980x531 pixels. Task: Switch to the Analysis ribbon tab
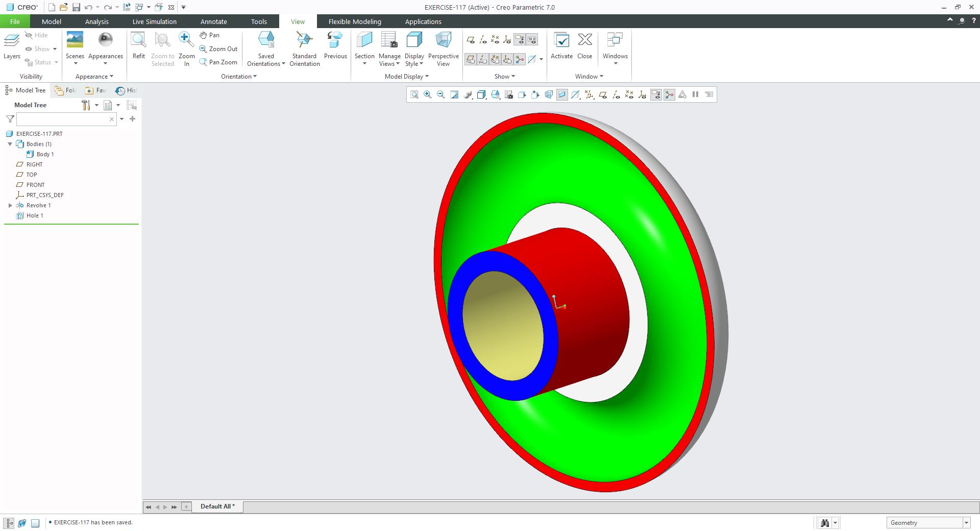(x=97, y=21)
